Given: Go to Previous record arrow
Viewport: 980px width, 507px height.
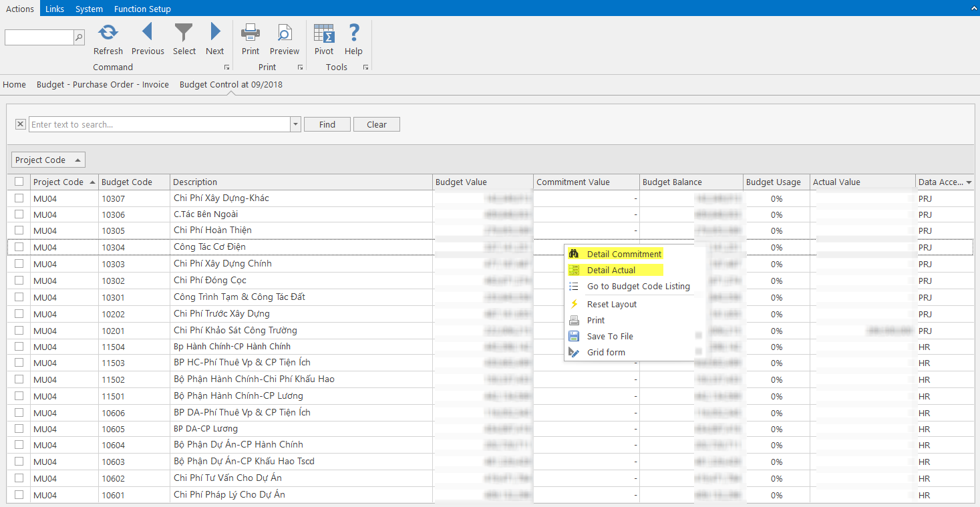Looking at the screenshot, I should pyautogui.click(x=148, y=31).
